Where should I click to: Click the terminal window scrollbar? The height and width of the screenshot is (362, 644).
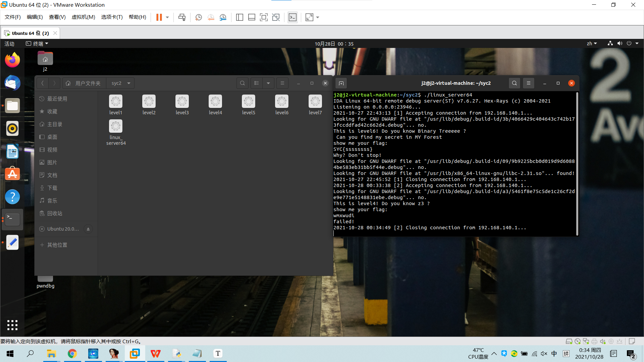click(577, 164)
